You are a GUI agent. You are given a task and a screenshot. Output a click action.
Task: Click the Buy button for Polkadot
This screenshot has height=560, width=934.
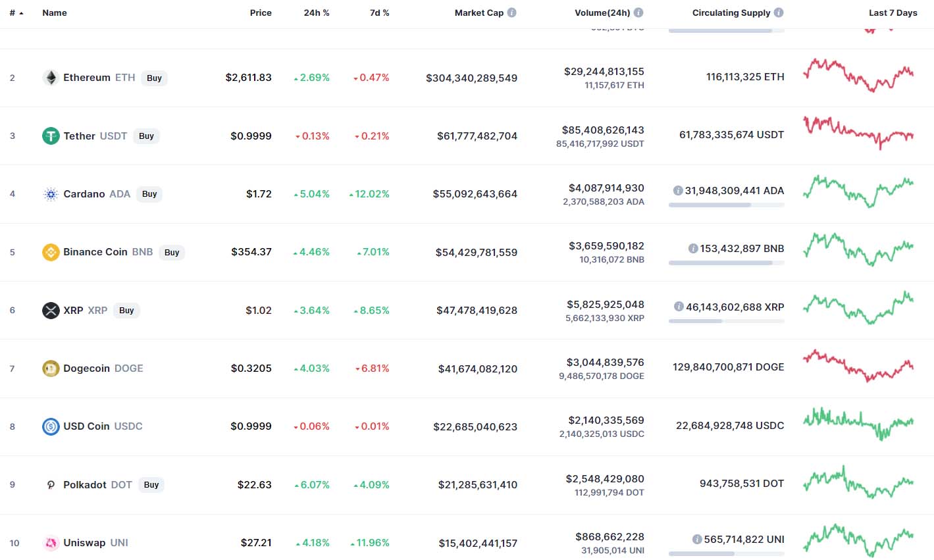[x=151, y=484]
